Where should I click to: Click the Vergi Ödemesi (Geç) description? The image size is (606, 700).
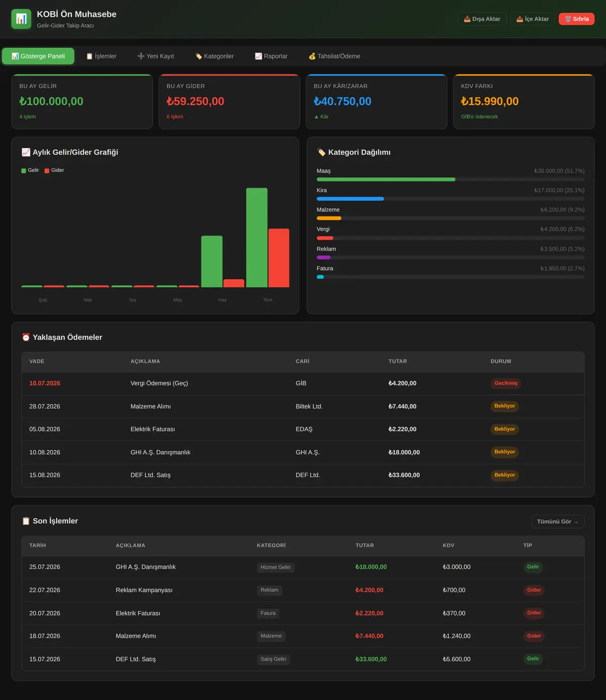(159, 384)
